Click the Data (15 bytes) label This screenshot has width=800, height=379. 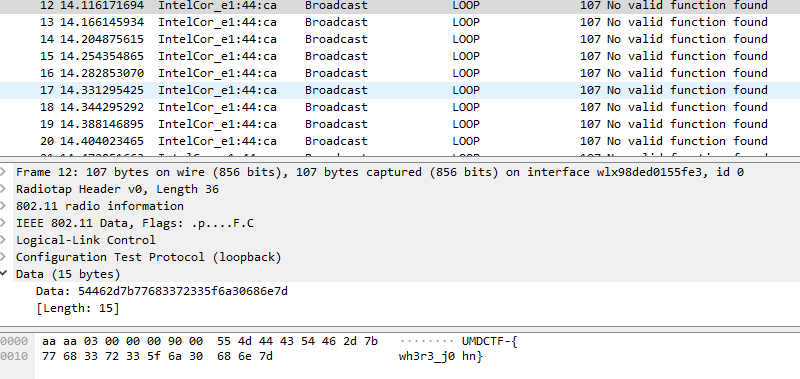coord(68,274)
